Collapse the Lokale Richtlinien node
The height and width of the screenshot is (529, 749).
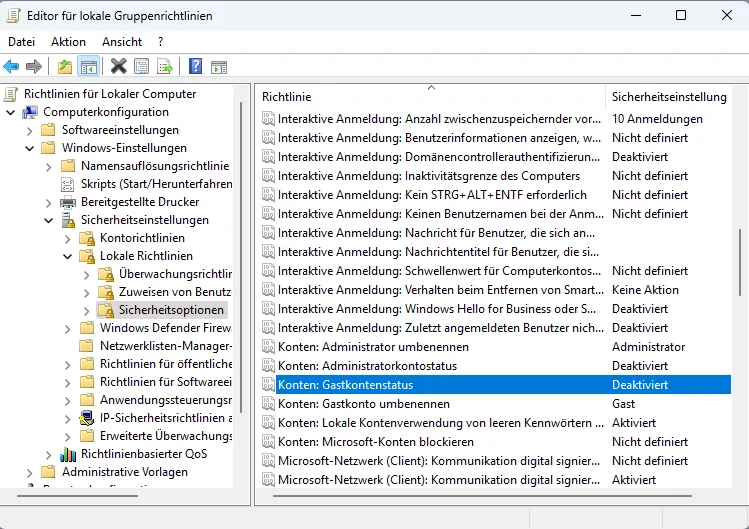(68, 257)
